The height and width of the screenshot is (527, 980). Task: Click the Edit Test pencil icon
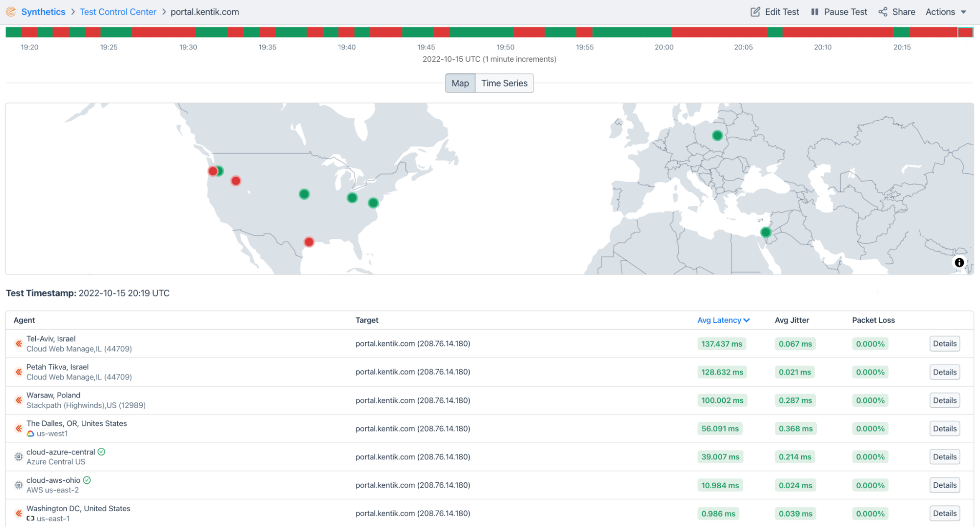point(755,12)
